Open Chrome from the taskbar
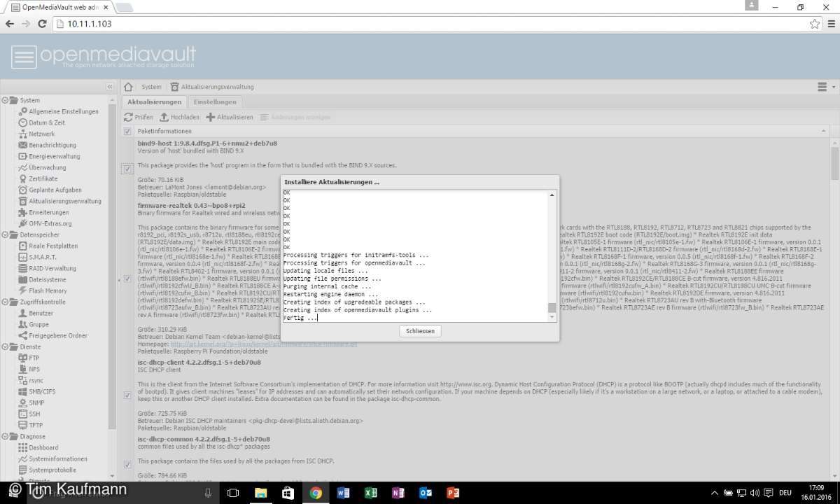Screen dimensions: 840x504 316,493
